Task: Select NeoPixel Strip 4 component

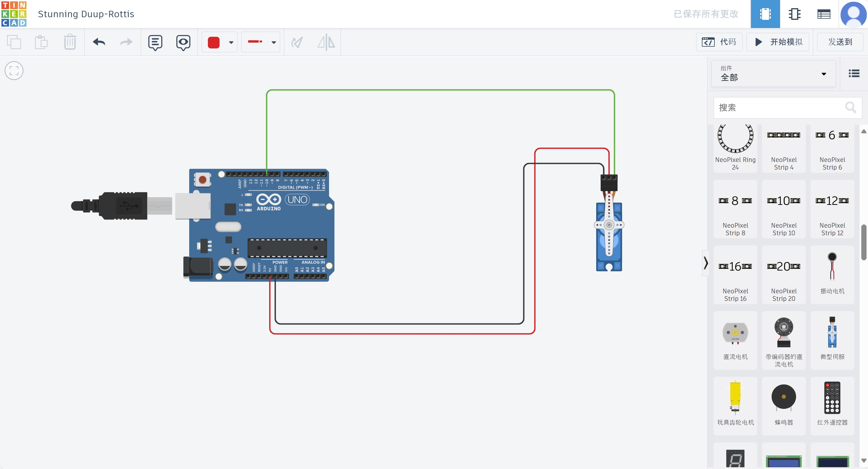Action: (x=784, y=148)
